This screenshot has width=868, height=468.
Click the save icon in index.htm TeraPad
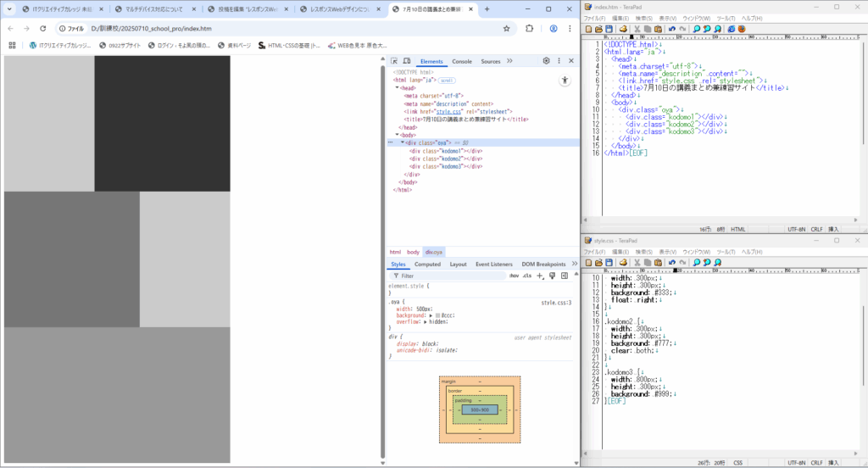[x=609, y=29]
